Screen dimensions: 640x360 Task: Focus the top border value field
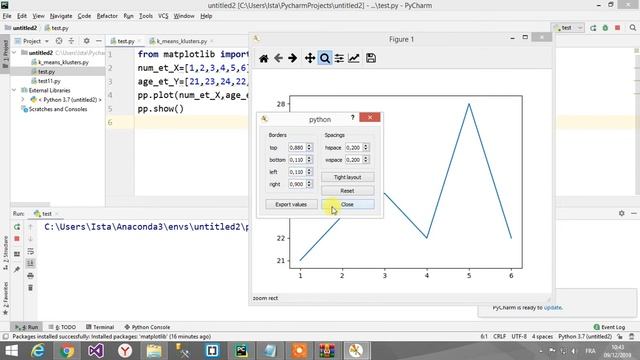tap(297, 147)
